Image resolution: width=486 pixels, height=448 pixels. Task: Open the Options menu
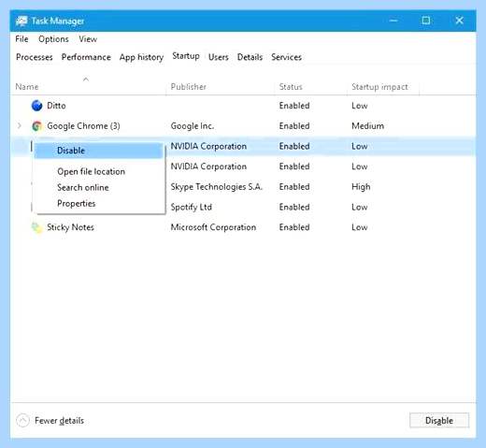pyautogui.click(x=53, y=39)
